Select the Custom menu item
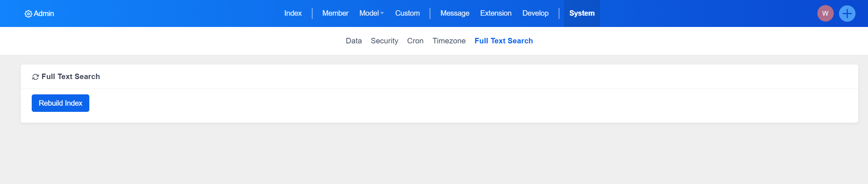The image size is (868, 184). (x=407, y=13)
